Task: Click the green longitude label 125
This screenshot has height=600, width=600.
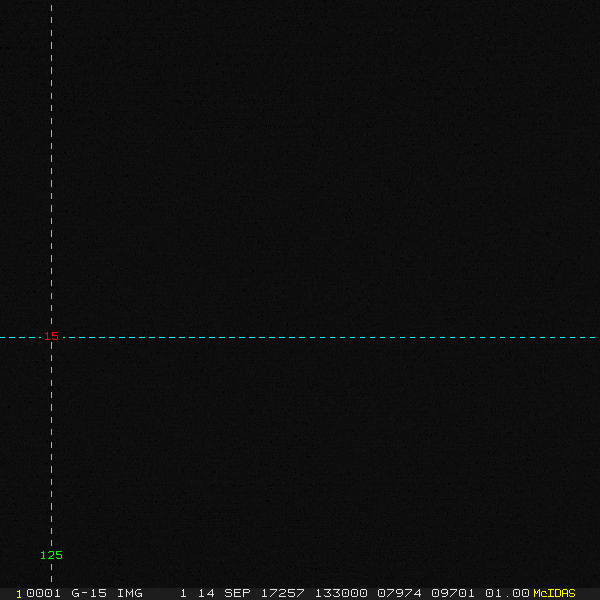Action: coord(51,555)
